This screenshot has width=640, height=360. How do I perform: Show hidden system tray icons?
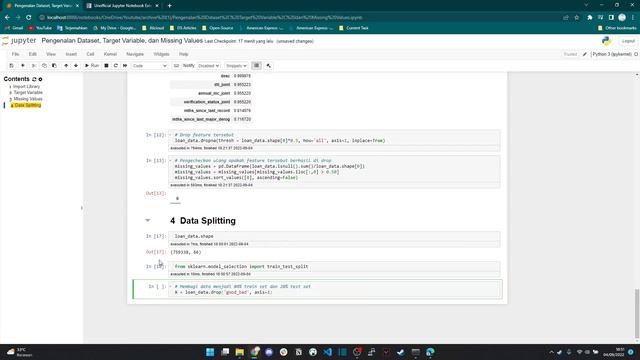(551, 352)
